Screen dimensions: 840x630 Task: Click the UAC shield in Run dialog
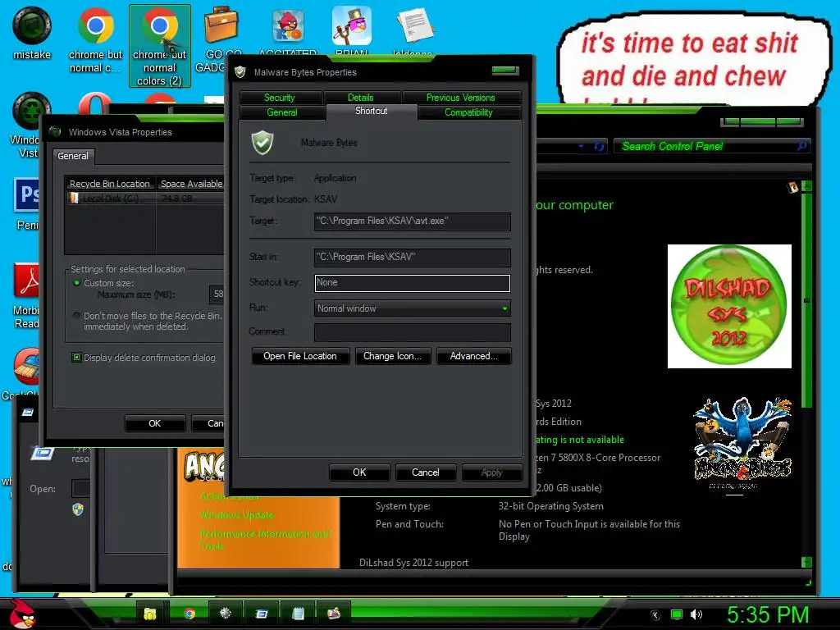click(x=78, y=509)
